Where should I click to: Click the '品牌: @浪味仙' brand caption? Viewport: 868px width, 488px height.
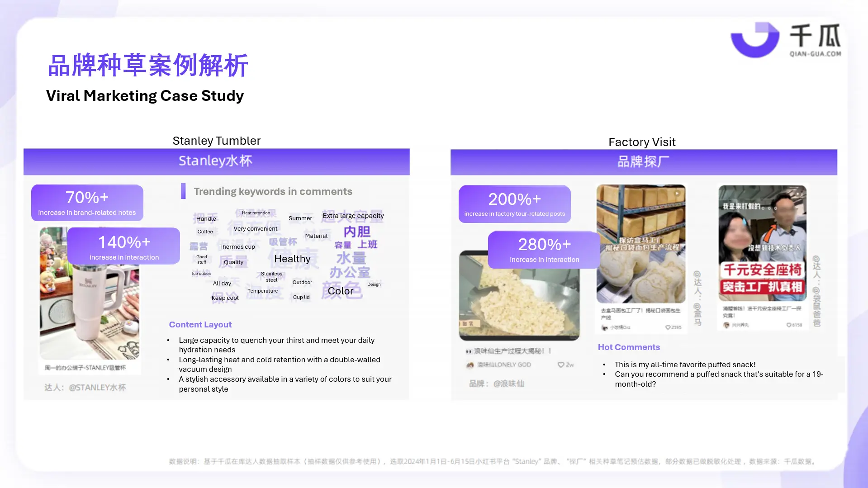point(496,384)
